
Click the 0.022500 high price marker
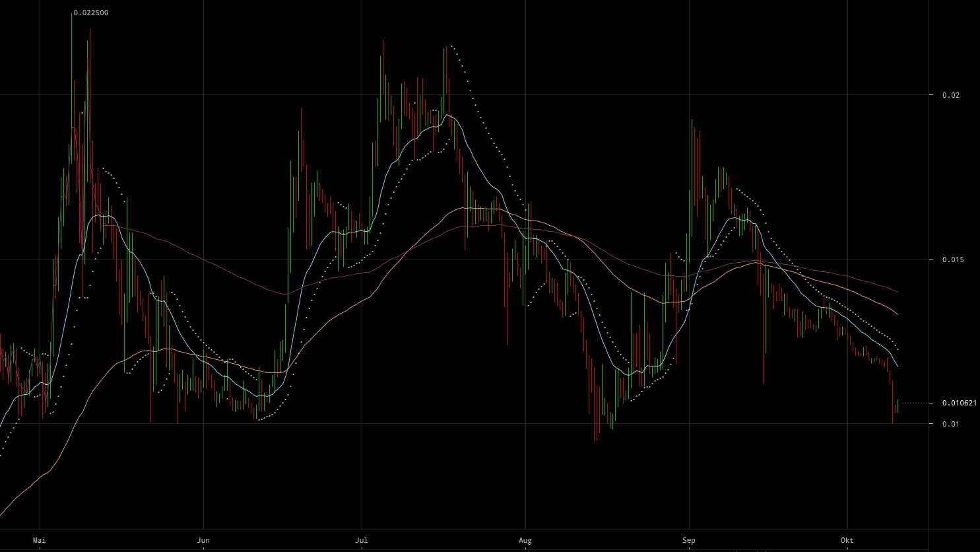coord(90,12)
